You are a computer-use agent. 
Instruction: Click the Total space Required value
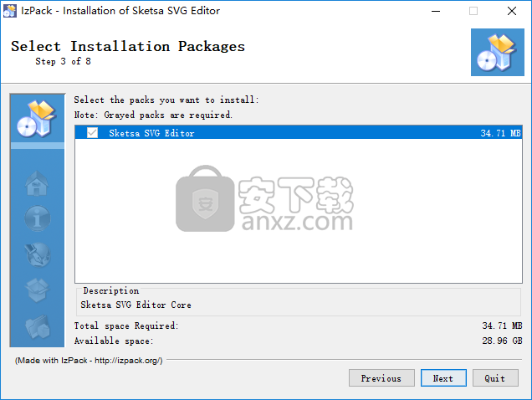pos(502,326)
